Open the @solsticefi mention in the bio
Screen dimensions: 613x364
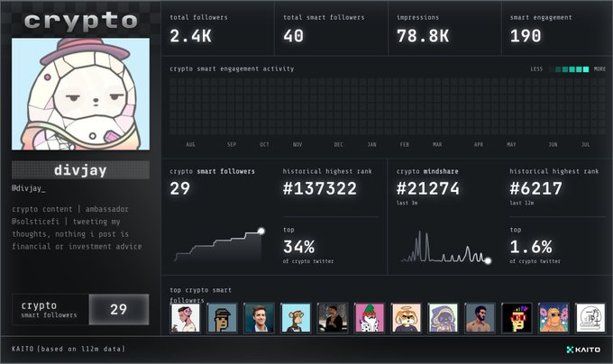point(35,222)
